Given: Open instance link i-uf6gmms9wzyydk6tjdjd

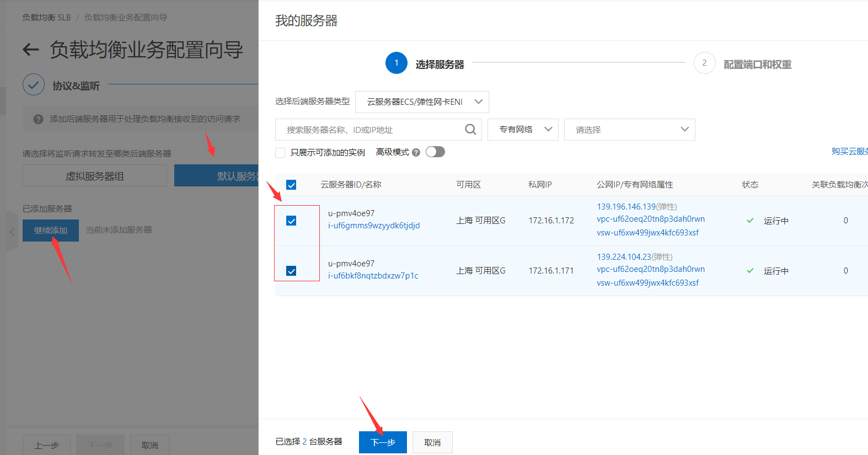Looking at the screenshot, I should [374, 226].
